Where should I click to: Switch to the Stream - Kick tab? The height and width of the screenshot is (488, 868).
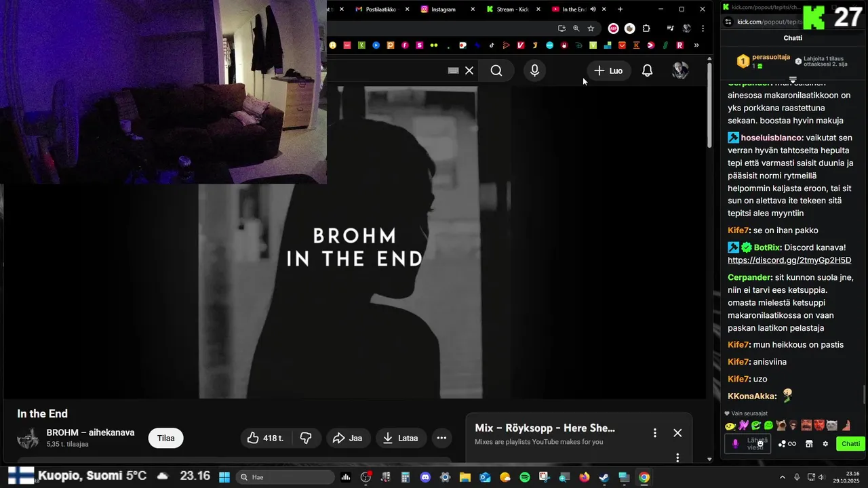click(513, 9)
